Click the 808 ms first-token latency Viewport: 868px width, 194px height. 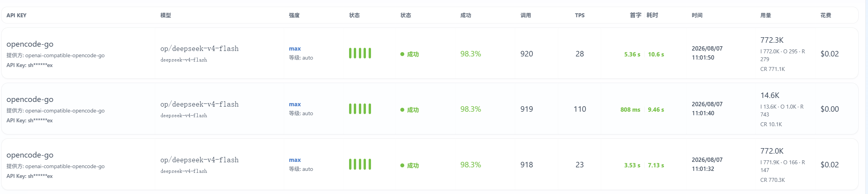coord(630,110)
